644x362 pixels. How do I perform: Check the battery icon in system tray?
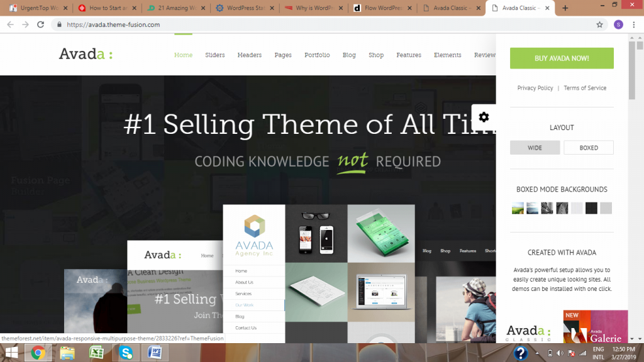[550, 353]
